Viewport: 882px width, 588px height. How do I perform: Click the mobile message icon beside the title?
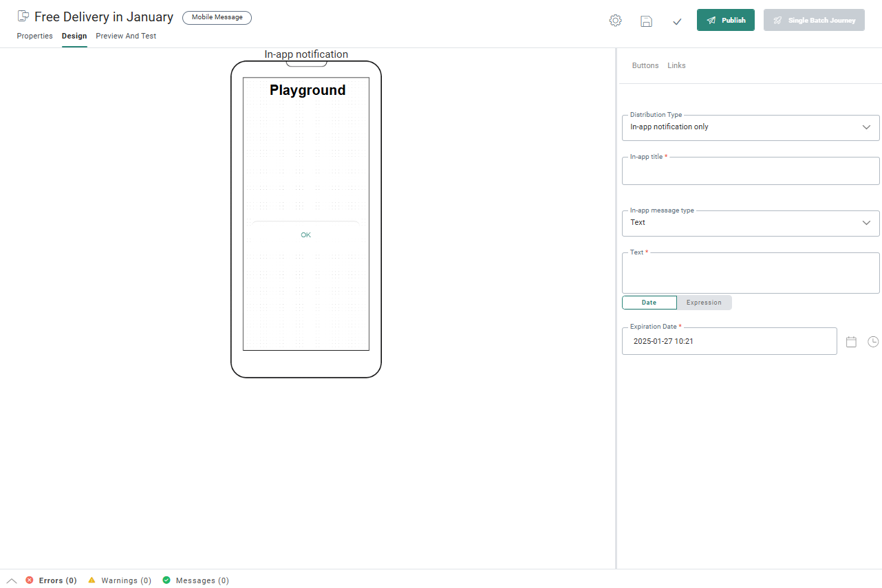click(x=23, y=17)
